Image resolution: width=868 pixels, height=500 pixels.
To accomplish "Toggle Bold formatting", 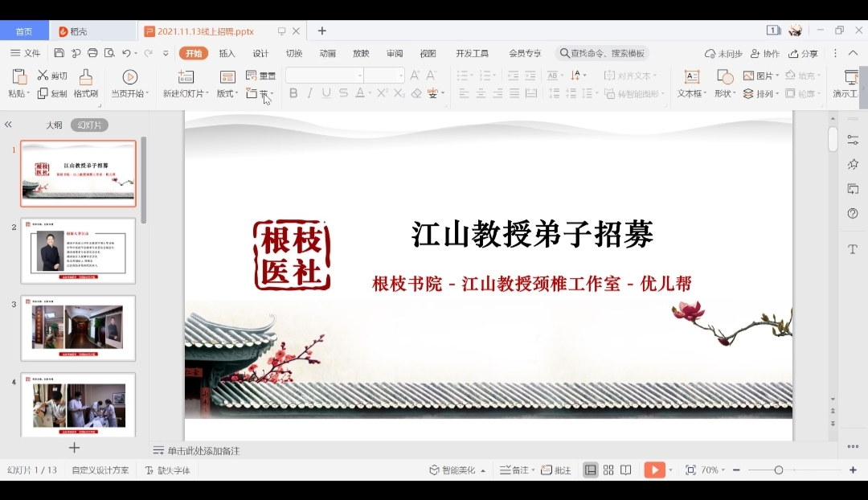I will click(293, 93).
